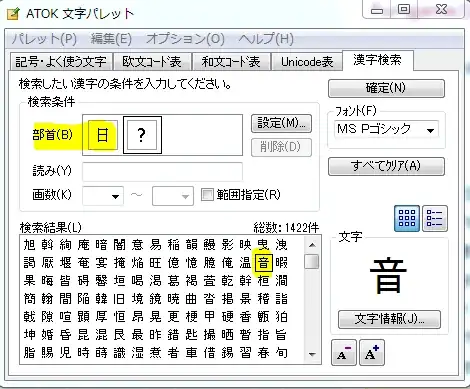Select the ? radical placeholder box
This screenshot has width=470, height=389.
click(142, 135)
